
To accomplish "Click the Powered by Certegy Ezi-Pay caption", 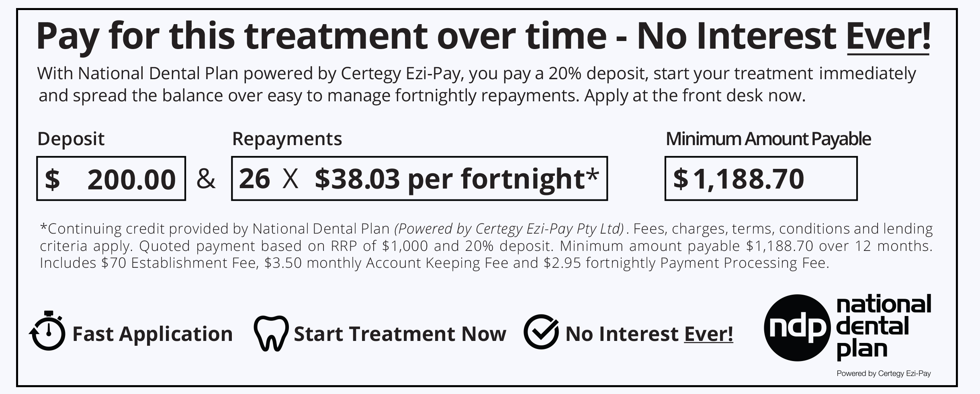I will 884,373.
